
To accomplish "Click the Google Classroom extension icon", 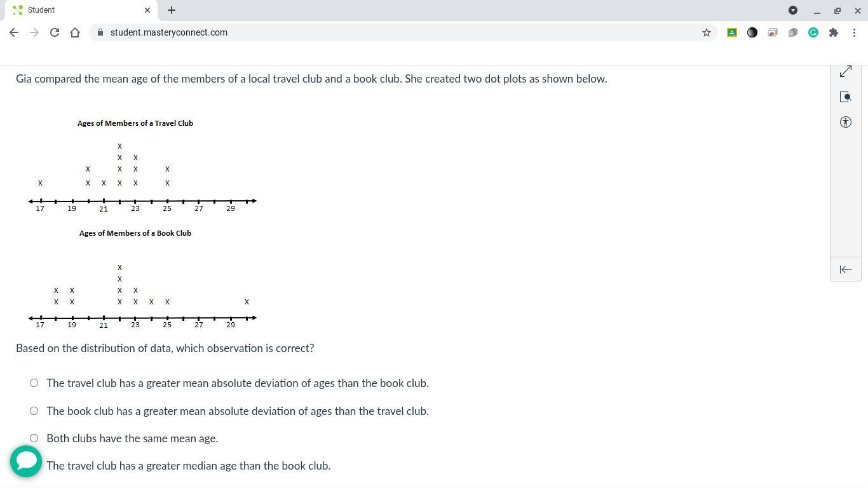I will [x=732, y=32].
